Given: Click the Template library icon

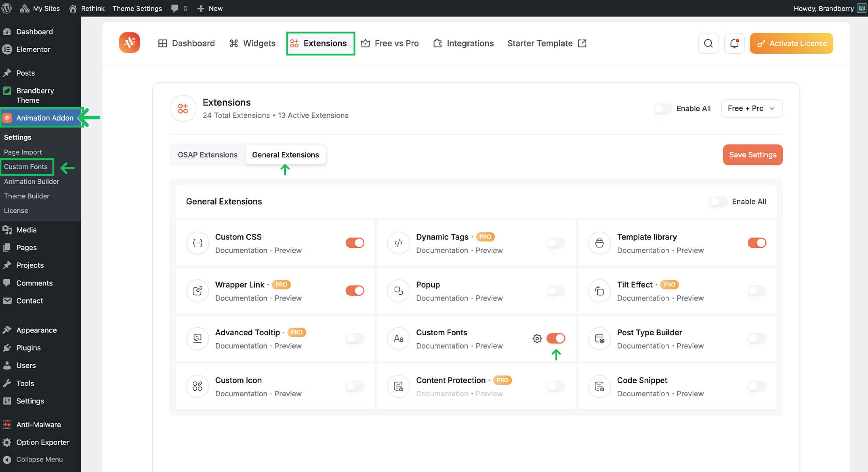Looking at the screenshot, I should click(x=599, y=243).
